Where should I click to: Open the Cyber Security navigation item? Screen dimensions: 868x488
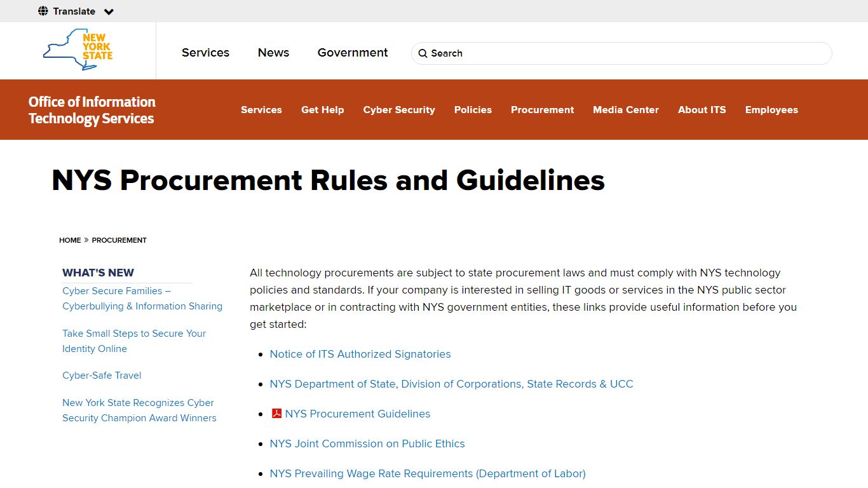point(399,110)
